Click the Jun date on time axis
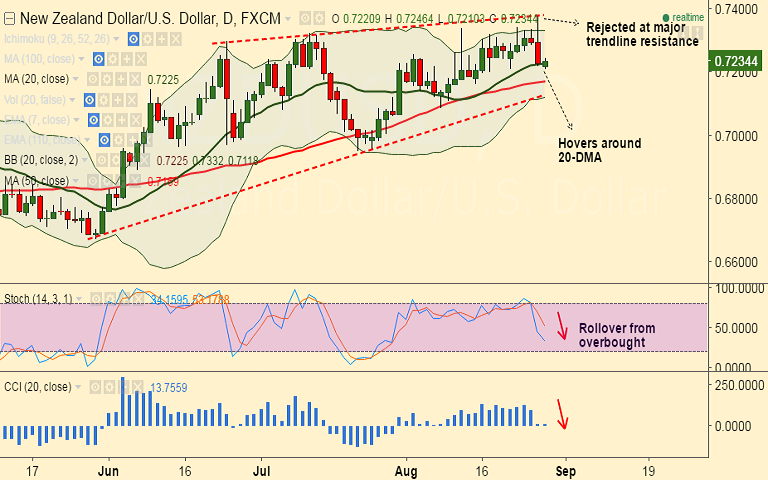The image size is (768, 482). coord(108,472)
